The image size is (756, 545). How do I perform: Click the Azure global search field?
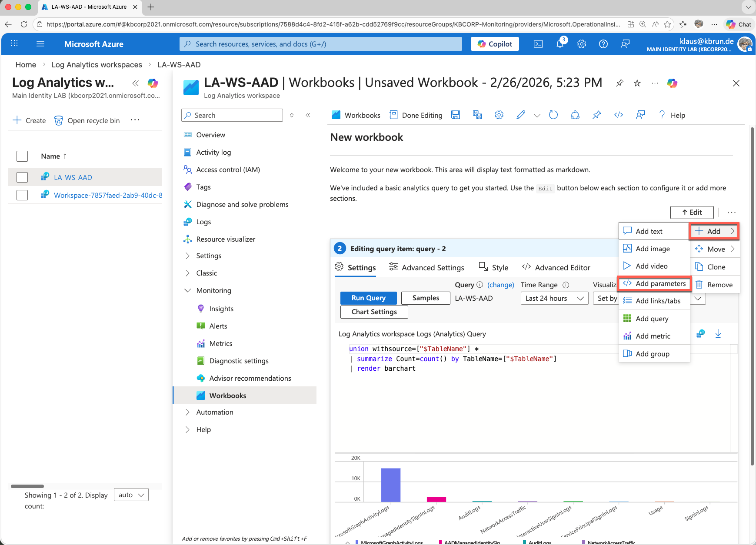(321, 44)
